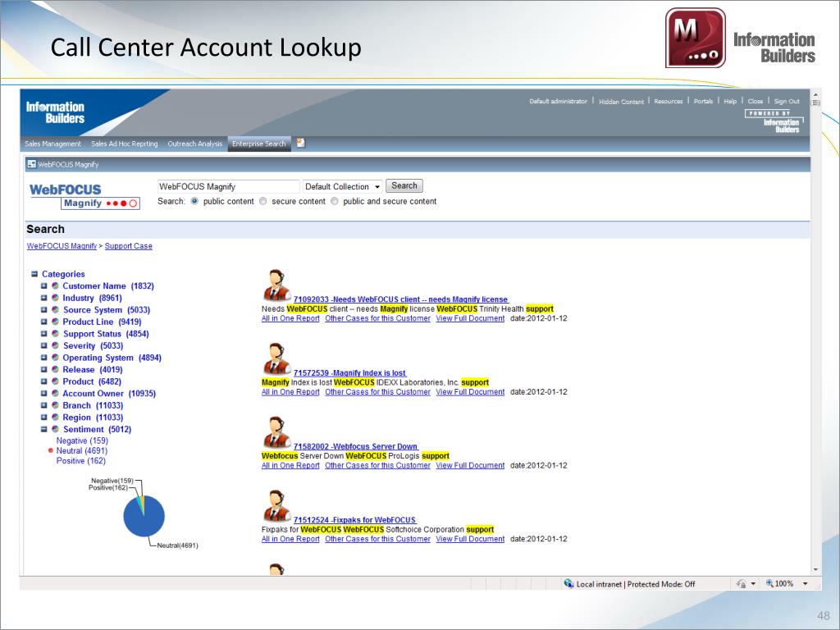Click the Neutral slice of sentiment pie chart
Viewport: 840px width, 630px height.
[x=144, y=520]
